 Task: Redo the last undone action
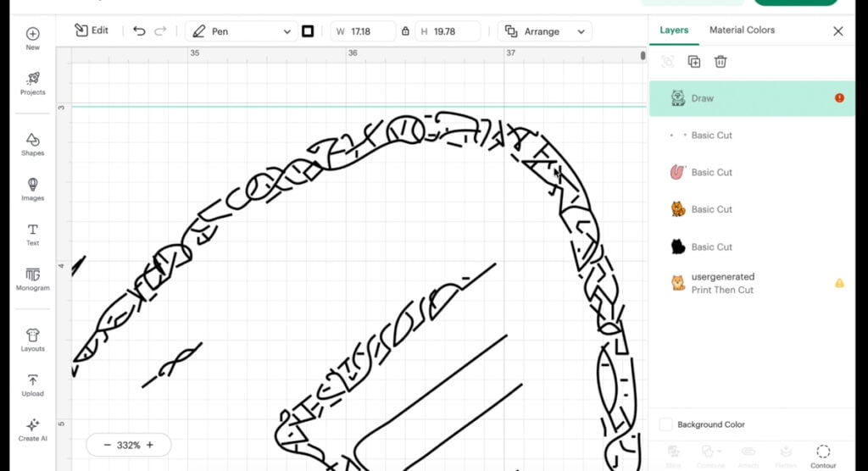pyautogui.click(x=160, y=31)
